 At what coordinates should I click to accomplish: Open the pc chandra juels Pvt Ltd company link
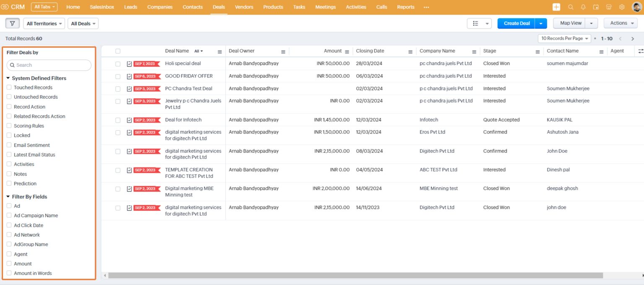click(x=446, y=63)
